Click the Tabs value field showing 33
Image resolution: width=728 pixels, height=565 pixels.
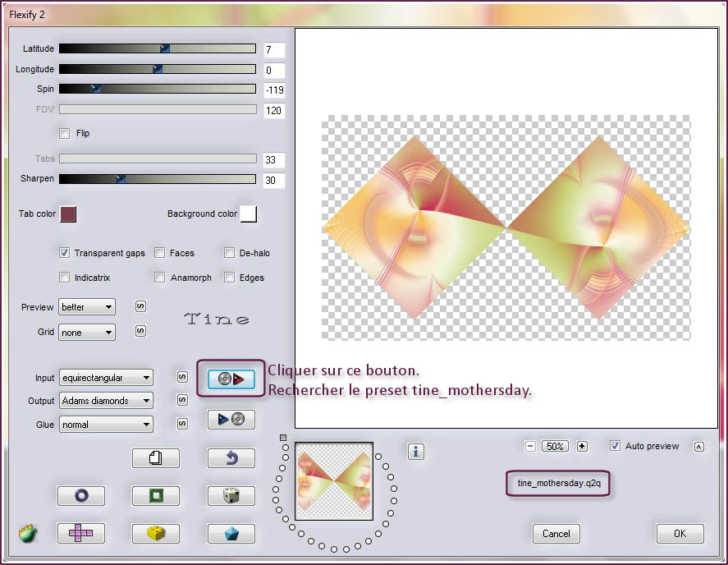(274, 160)
